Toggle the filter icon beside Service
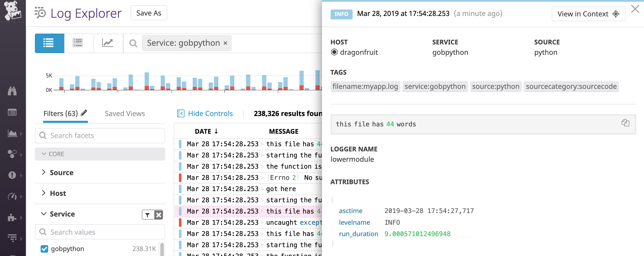 click(147, 215)
